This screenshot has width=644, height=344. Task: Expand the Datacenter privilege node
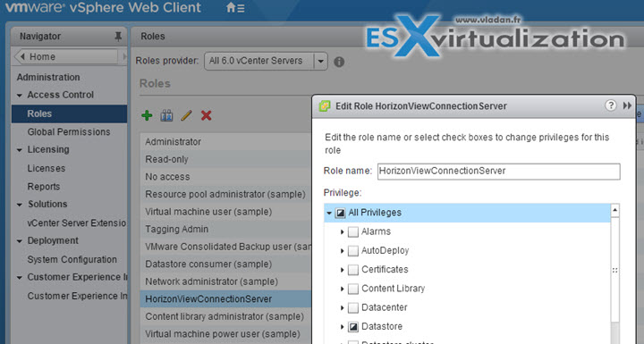pos(342,307)
